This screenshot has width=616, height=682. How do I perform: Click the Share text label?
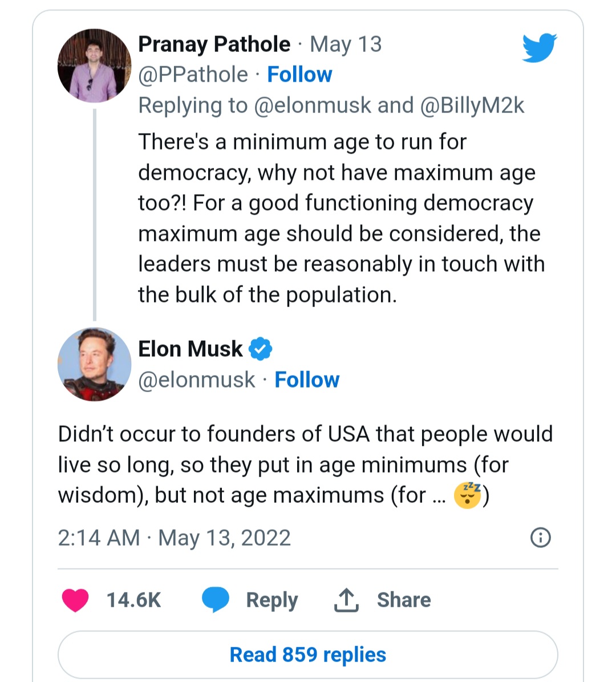tap(404, 600)
